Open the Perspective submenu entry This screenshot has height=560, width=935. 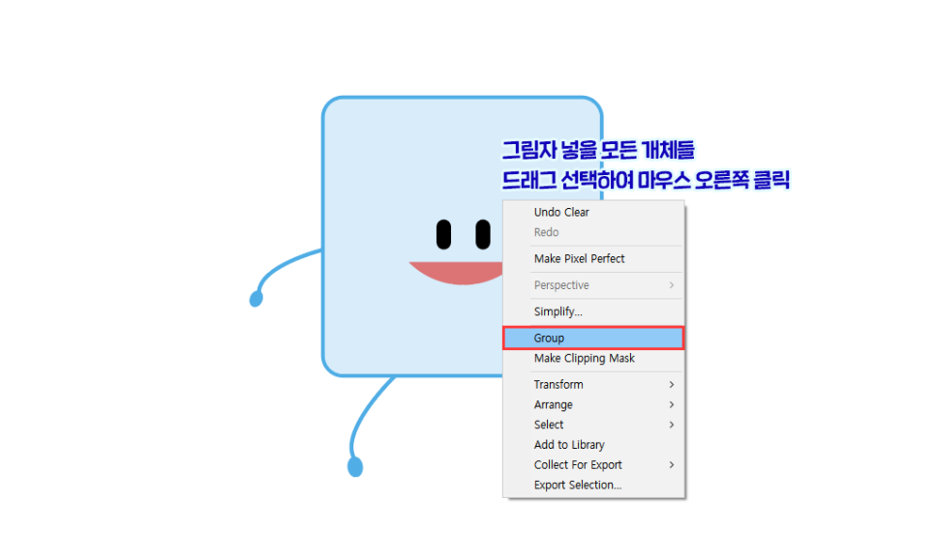click(593, 284)
